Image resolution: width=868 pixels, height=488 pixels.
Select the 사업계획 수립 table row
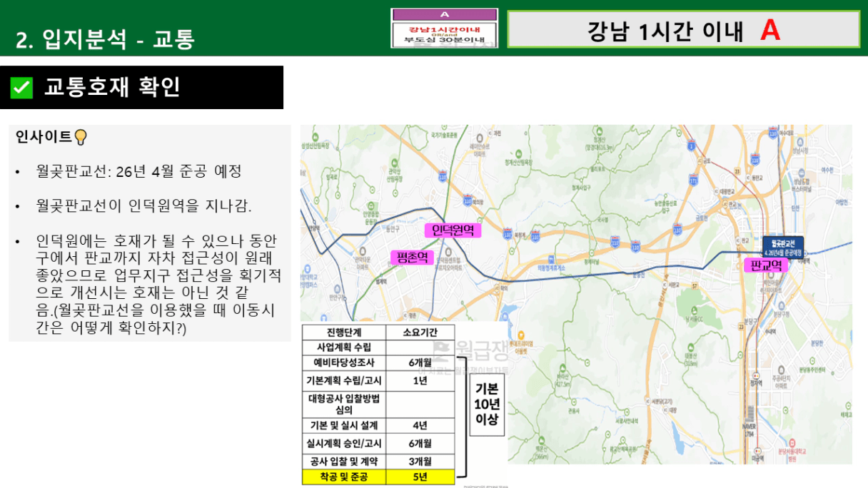(378, 347)
